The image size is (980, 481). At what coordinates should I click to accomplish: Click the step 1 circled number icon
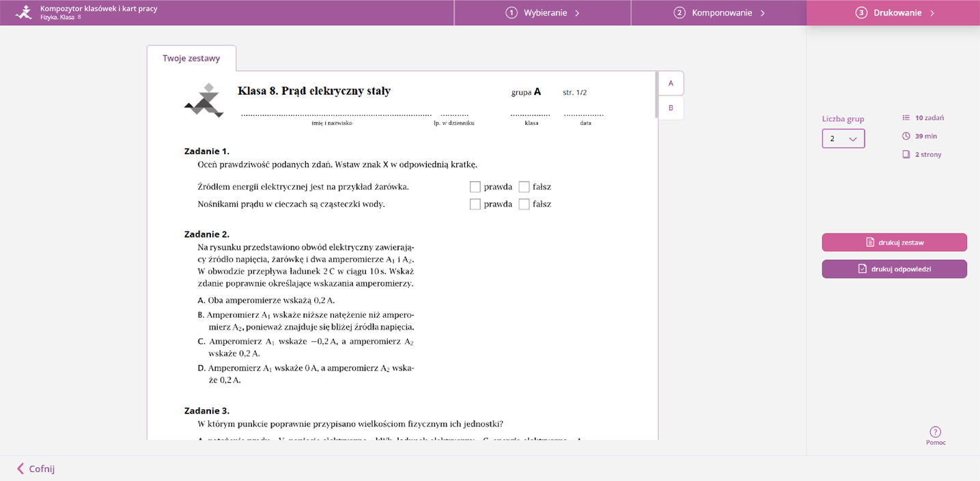tap(512, 13)
